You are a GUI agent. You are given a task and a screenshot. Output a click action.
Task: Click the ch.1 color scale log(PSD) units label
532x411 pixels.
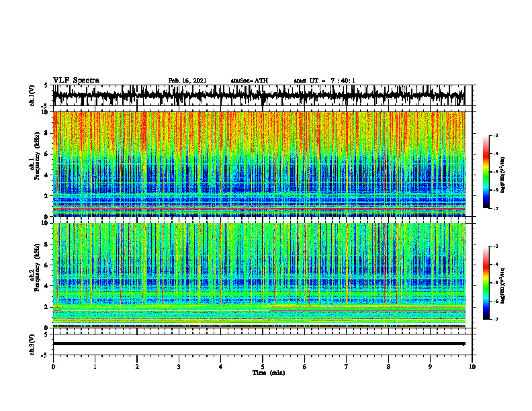(503, 175)
